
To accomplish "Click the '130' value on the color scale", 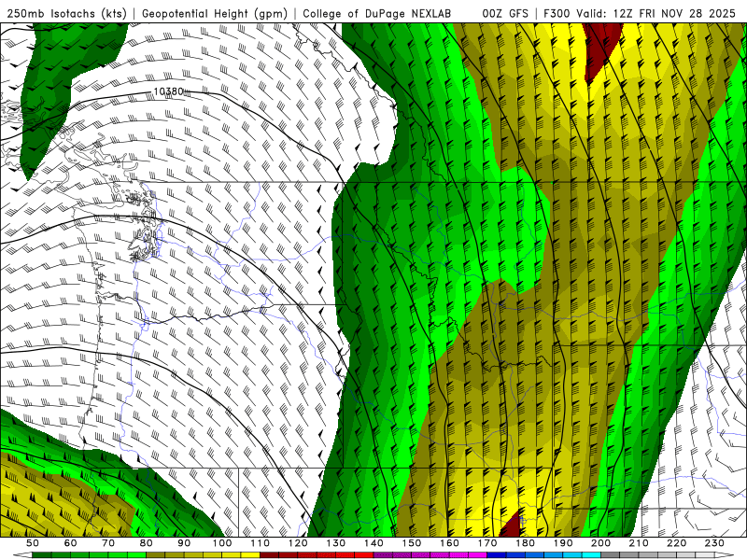I will point(336,543).
